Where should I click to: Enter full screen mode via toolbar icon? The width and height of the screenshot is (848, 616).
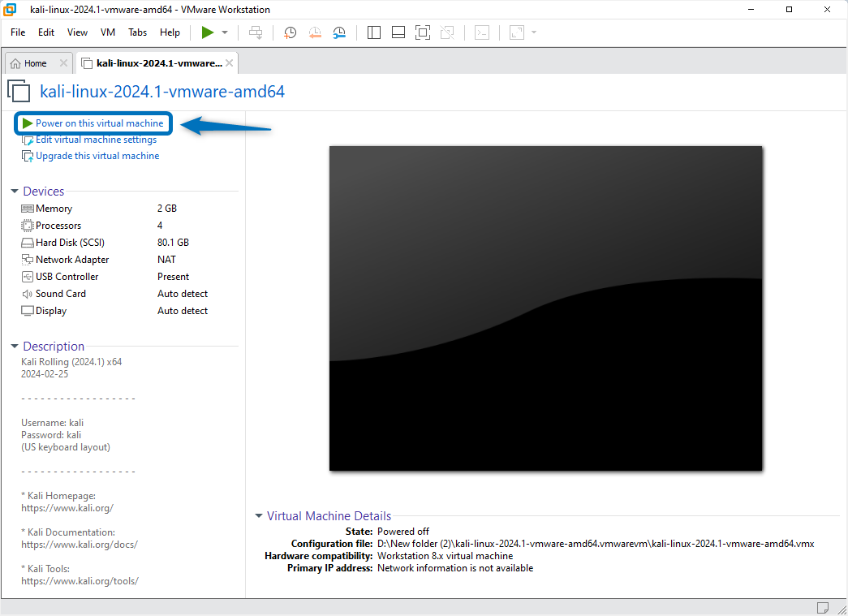[422, 32]
